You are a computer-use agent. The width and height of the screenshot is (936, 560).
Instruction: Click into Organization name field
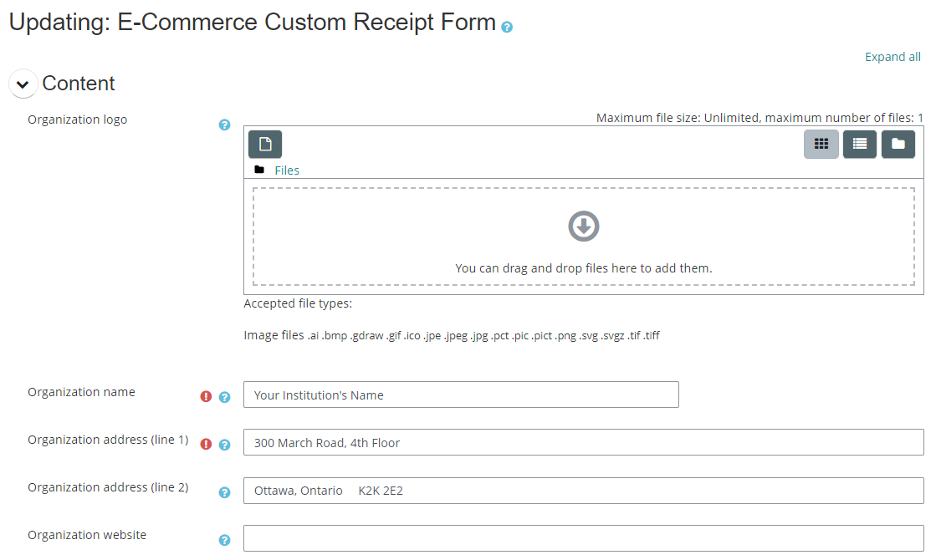(x=460, y=395)
